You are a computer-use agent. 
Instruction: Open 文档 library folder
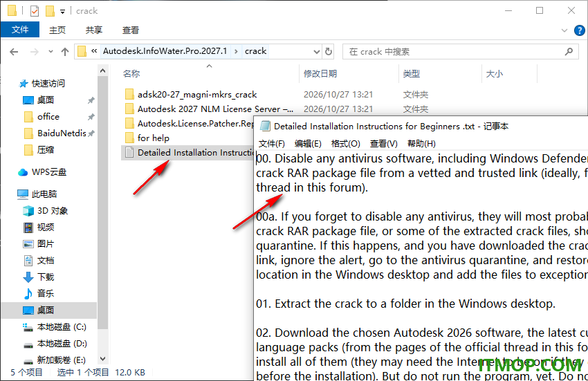tap(46, 261)
